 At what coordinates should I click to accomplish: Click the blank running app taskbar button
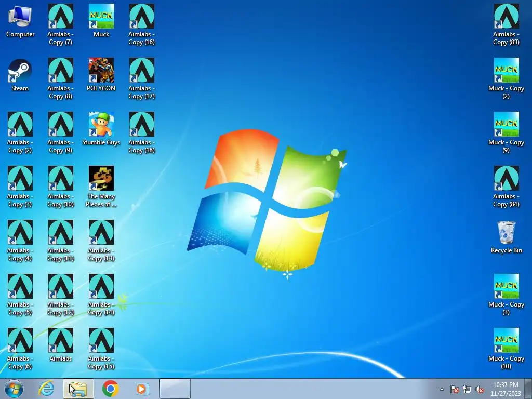[x=175, y=389]
